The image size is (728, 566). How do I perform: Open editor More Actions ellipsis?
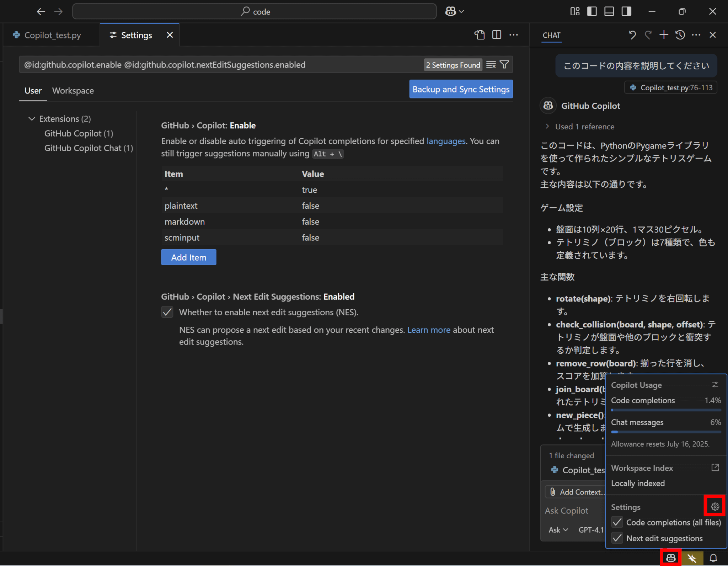[514, 35]
